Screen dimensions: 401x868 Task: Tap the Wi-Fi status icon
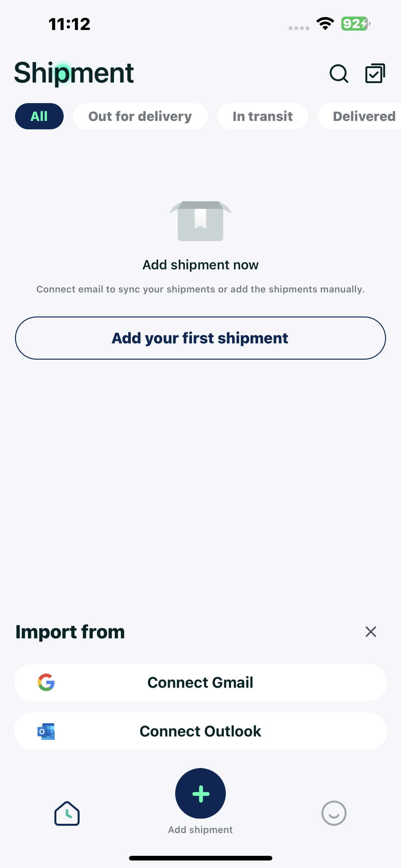325,23
